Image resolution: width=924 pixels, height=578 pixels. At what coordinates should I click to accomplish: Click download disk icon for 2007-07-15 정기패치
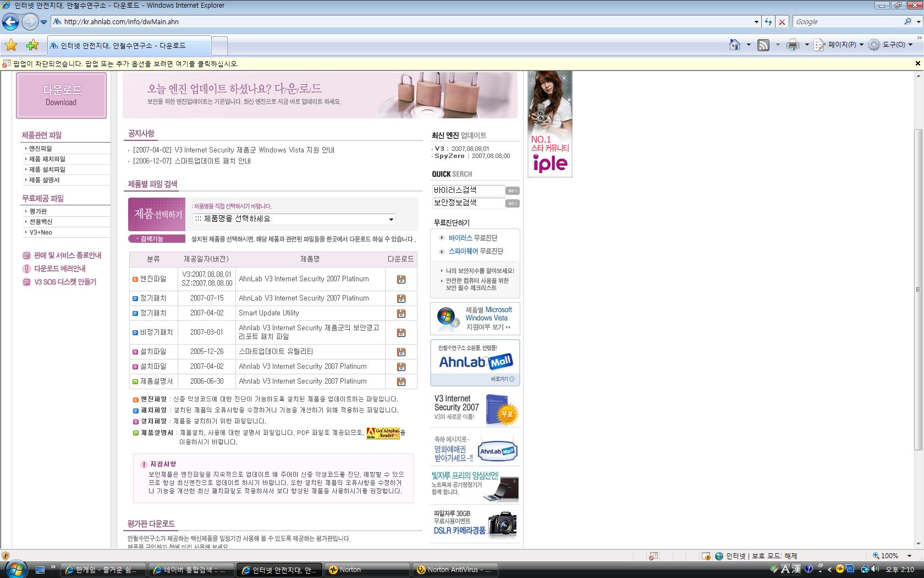coord(401,298)
